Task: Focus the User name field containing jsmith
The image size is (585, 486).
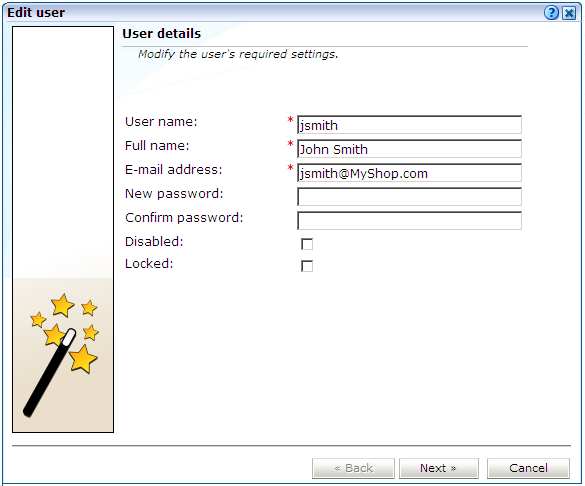Action: 409,125
